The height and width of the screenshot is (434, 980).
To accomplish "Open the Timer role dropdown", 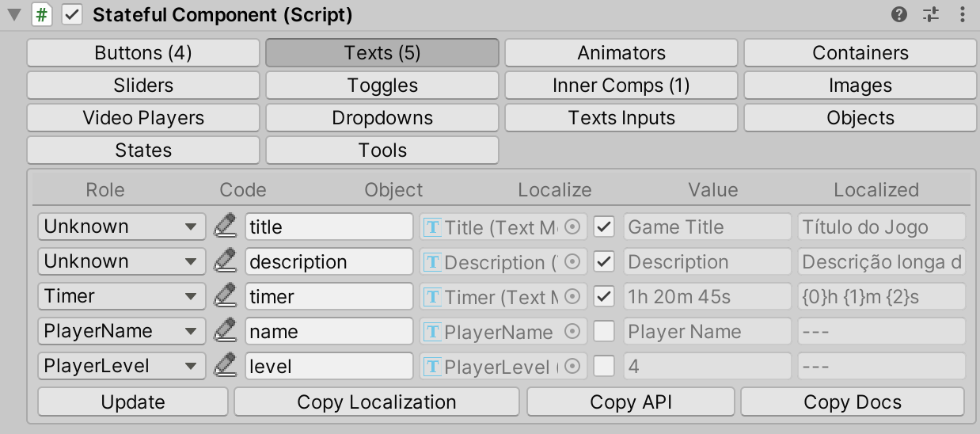I will click(121, 297).
